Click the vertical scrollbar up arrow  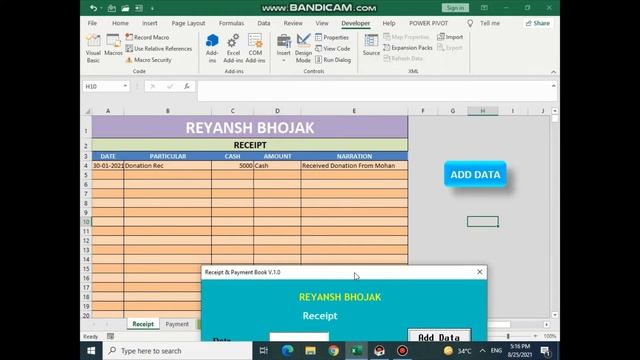pyautogui.click(x=555, y=111)
